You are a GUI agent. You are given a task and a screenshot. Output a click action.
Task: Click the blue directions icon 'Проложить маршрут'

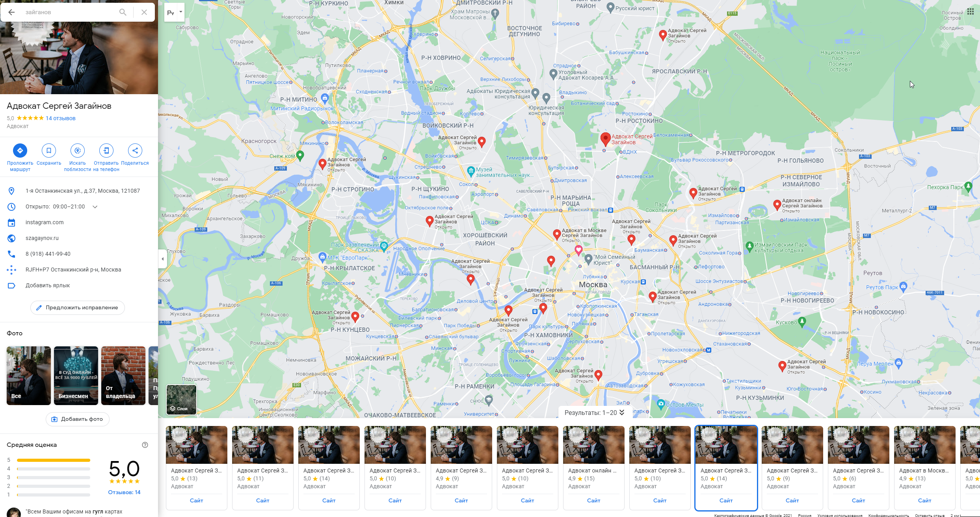[20, 151]
